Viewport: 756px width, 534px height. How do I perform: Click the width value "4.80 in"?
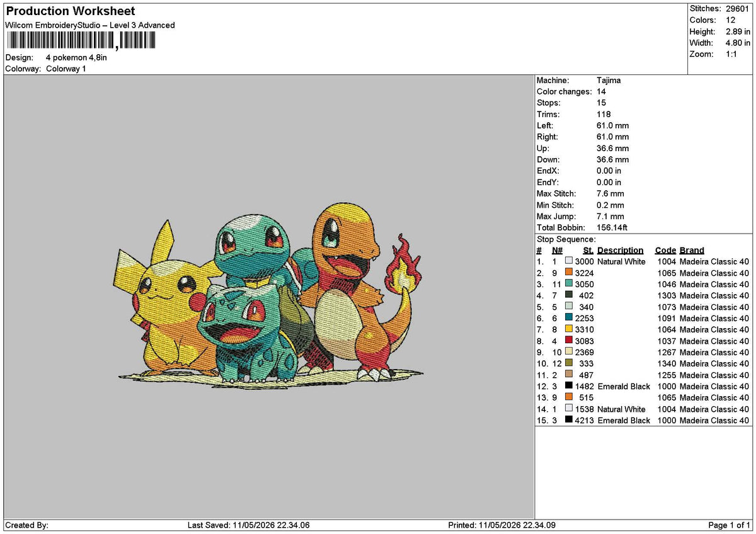point(737,43)
